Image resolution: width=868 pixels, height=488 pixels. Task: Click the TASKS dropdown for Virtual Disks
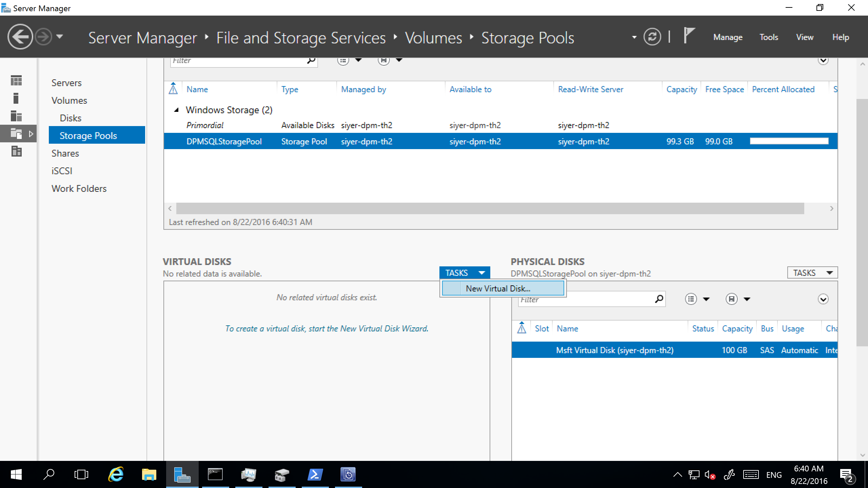(x=465, y=272)
